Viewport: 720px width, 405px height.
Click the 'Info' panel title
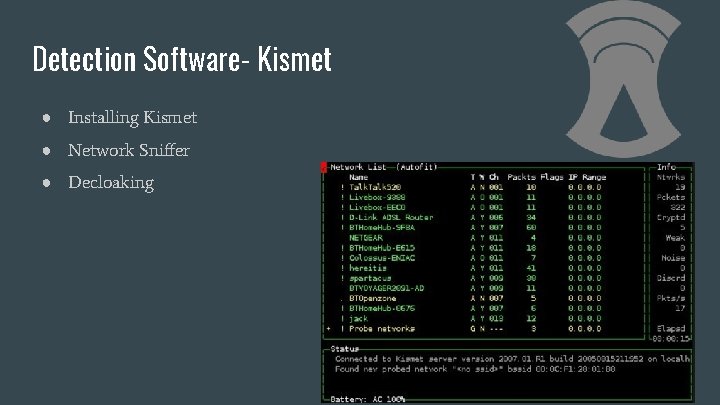tap(666, 167)
